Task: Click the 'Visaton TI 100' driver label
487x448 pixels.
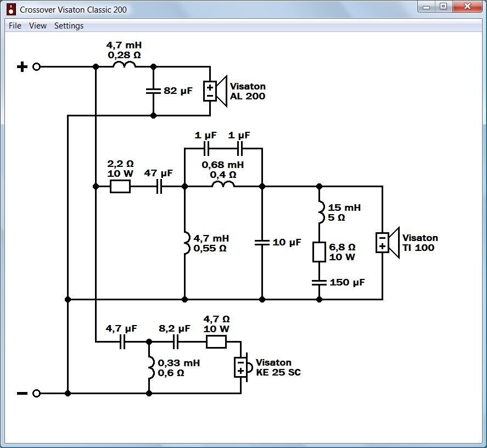Action: point(420,243)
